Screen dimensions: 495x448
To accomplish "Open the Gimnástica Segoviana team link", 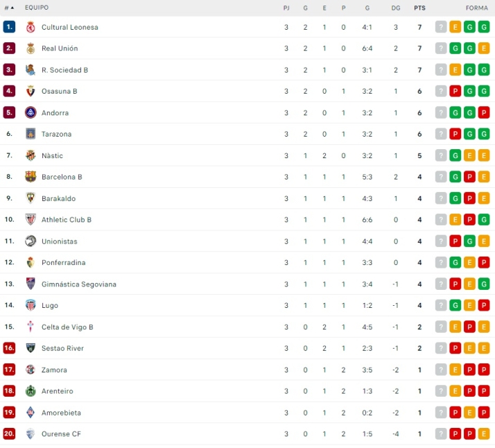I will pos(78,284).
